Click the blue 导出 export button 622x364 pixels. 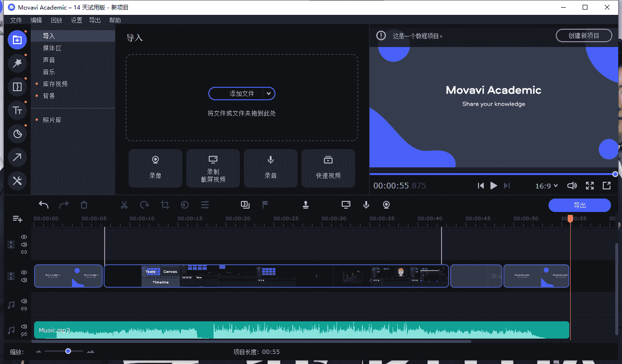click(580, 205)
